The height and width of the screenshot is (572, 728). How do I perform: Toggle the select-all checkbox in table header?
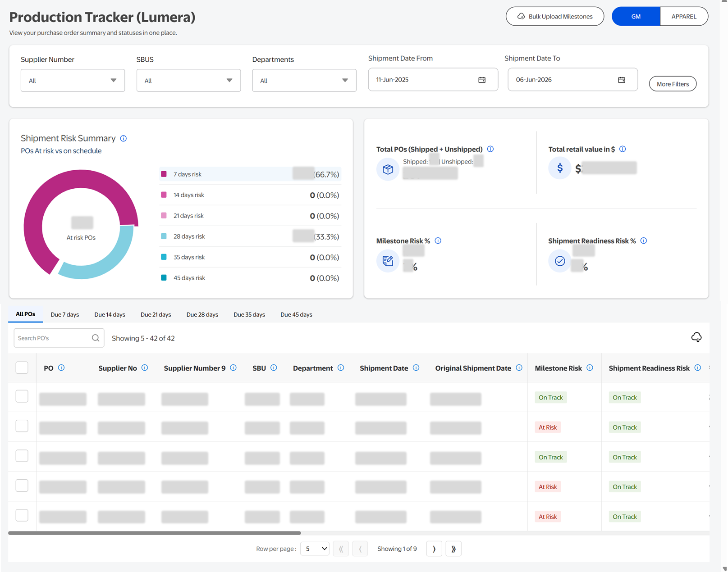pyautogui.click(x=22, y=368)
